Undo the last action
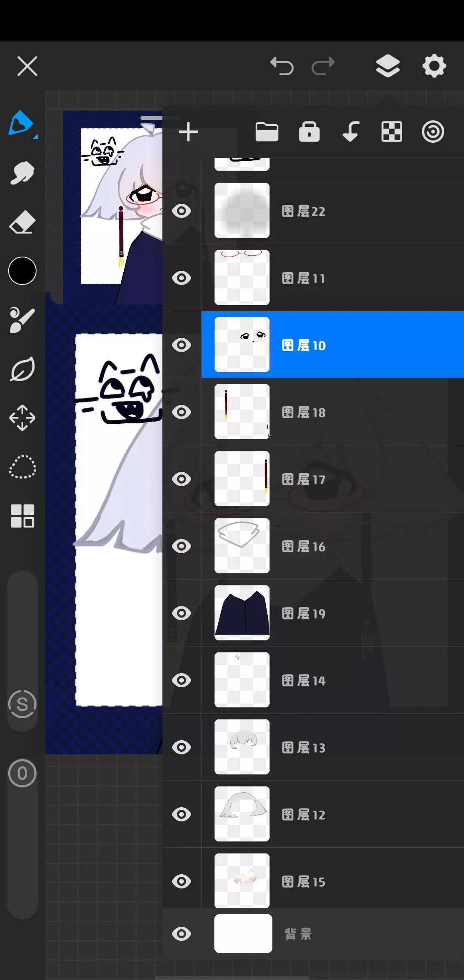This screenshot has width=464, height=980. pos(282,66)
